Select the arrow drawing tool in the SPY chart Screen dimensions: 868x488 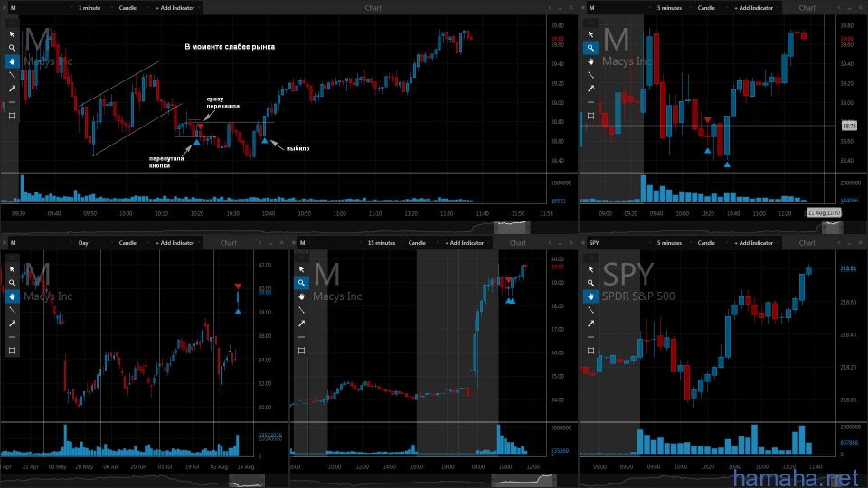coord(590,324)
